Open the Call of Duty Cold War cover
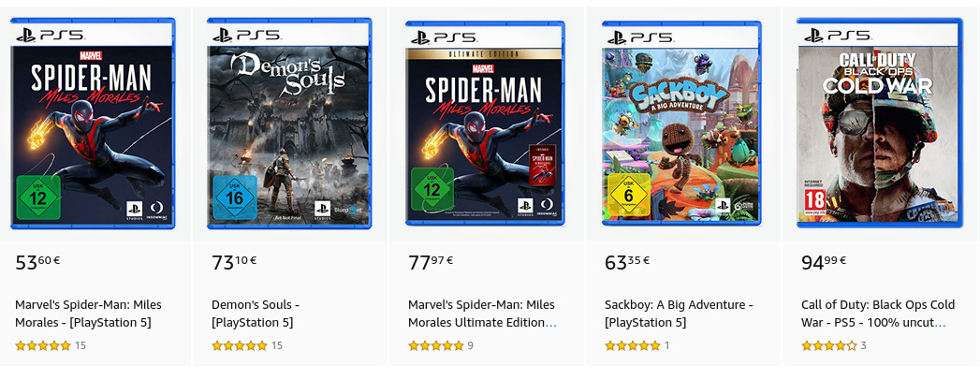The height and width of the screenshot is (380, 980). 879,124
